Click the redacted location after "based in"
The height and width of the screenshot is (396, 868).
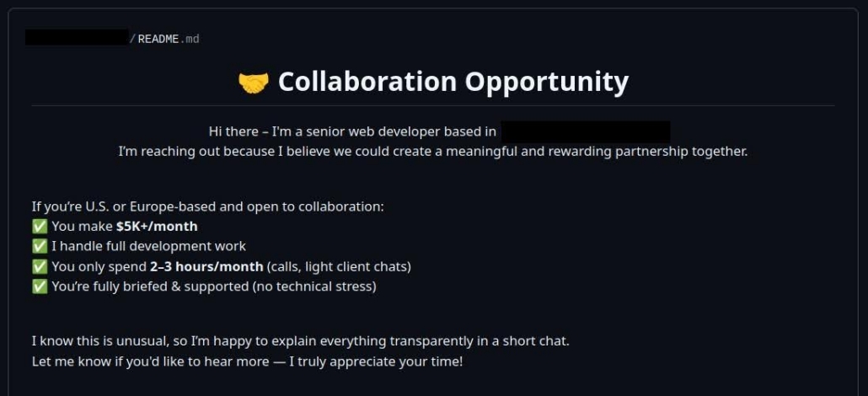click(x=585, y=131)
